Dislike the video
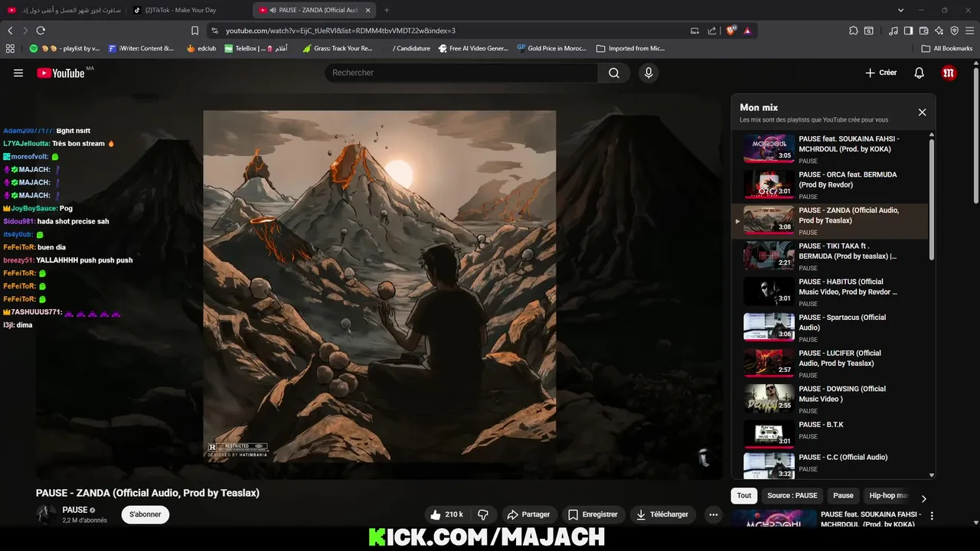980x551 pixels. click(483, 514)
